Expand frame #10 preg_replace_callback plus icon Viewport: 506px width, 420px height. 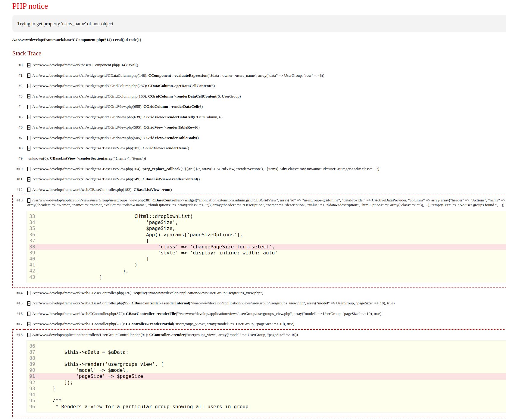(29, 169)
